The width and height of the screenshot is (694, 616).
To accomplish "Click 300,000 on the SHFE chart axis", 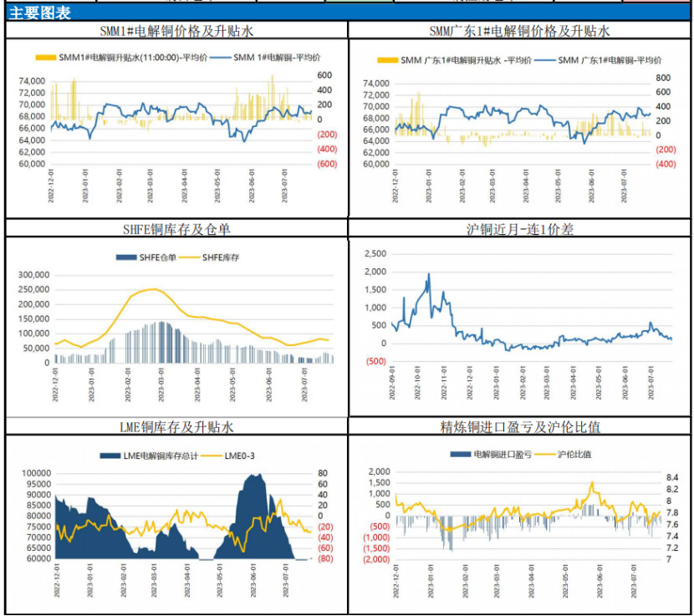I will point(33,275).
